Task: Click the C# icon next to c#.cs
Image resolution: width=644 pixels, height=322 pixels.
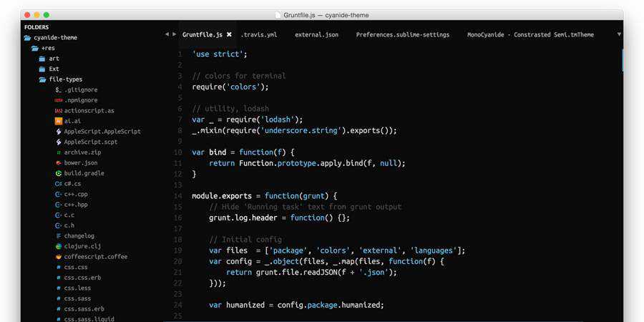Action: point(58,184)
